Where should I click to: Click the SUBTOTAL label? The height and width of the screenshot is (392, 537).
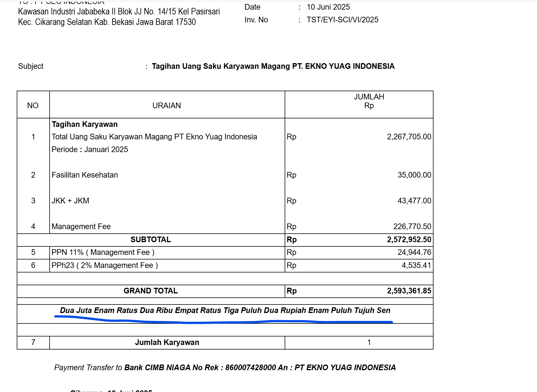(151, 240)
